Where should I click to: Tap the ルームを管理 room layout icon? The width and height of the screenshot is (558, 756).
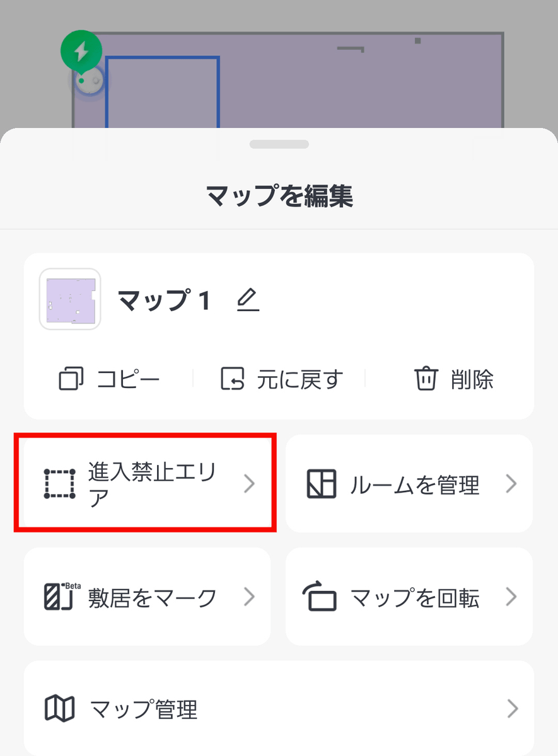click(x=322, y=484)
